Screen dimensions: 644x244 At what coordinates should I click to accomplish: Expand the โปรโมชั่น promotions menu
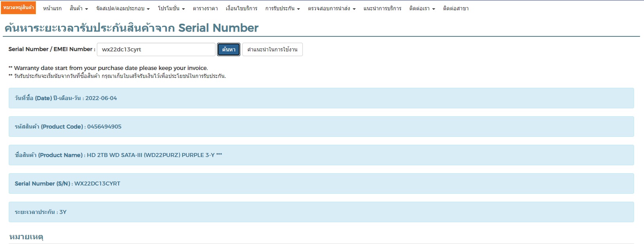(x=171, y=8)
